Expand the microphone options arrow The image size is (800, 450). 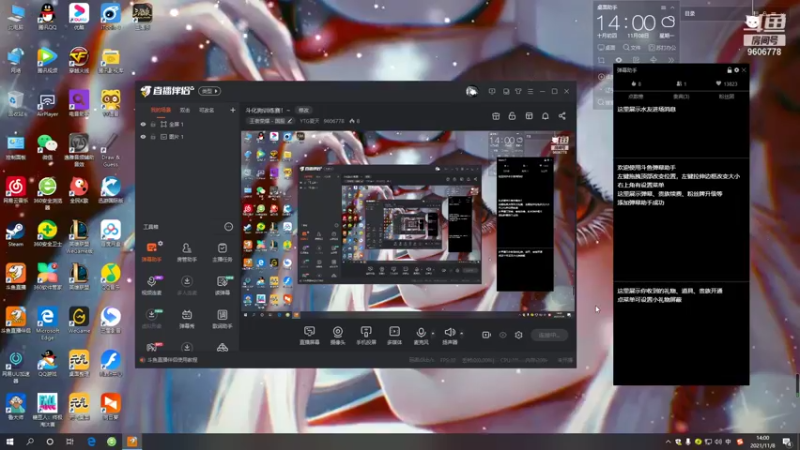[433, 334]
